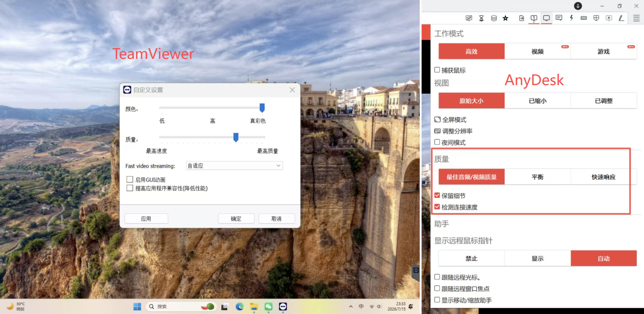Click the full screen mode icon (全屏模式)

[x=437, y=119]
